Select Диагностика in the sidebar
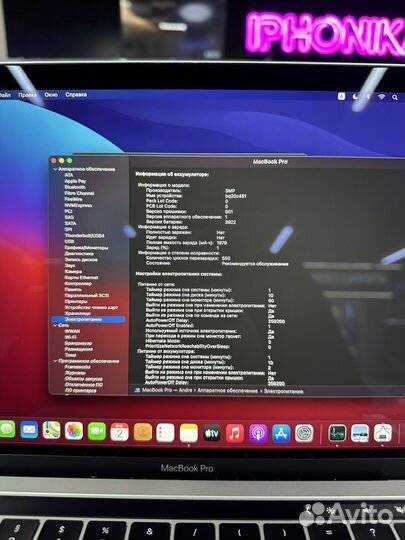The height and width of the screenshot is (540, 405). [x=79, y=253]
